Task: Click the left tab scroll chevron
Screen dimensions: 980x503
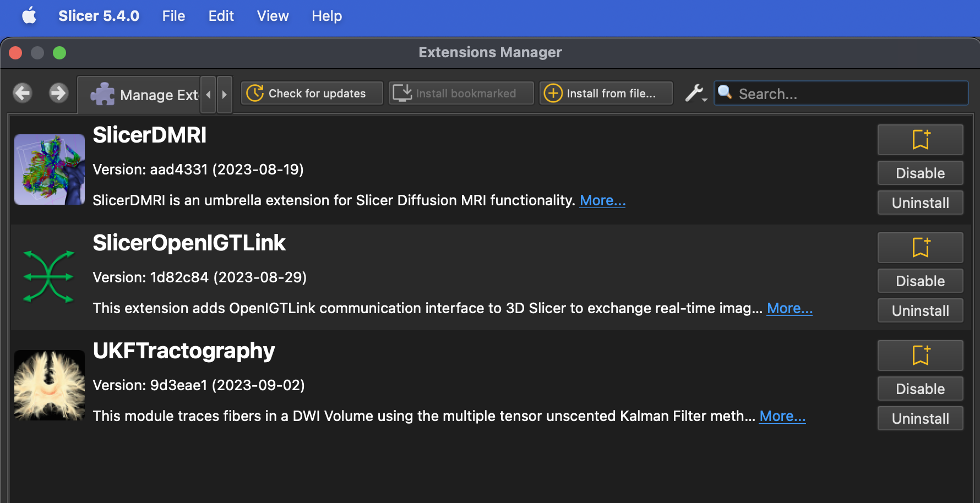Action: [x=208, y=94]
